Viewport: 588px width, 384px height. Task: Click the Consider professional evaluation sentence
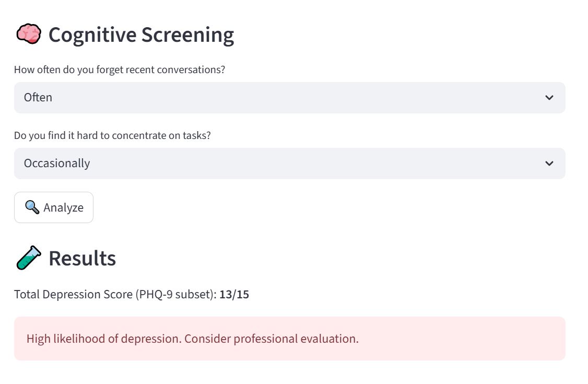(x=272, y=339)
